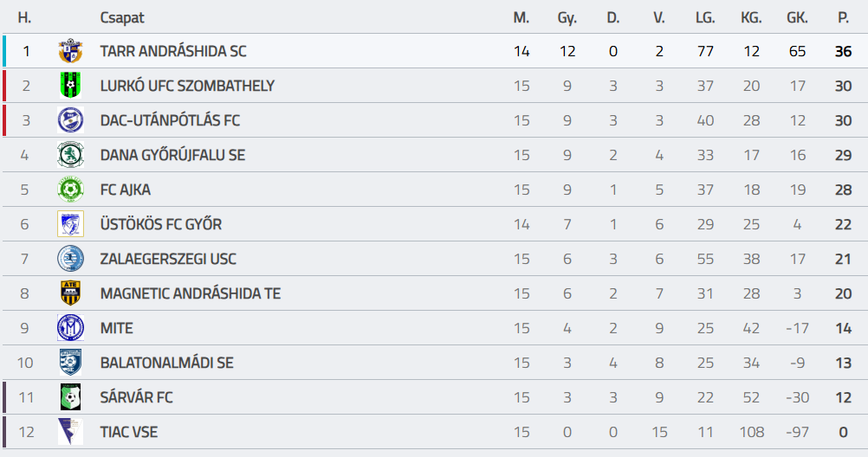The height and width of the screenshot is (457, 868).
Task: Click the Üstökös FC Győr team logo
Action: point(70,224)
